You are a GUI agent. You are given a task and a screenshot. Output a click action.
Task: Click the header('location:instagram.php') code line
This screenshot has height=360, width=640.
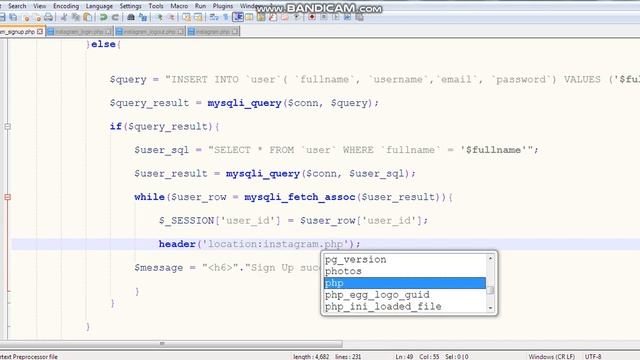[260, 244]
